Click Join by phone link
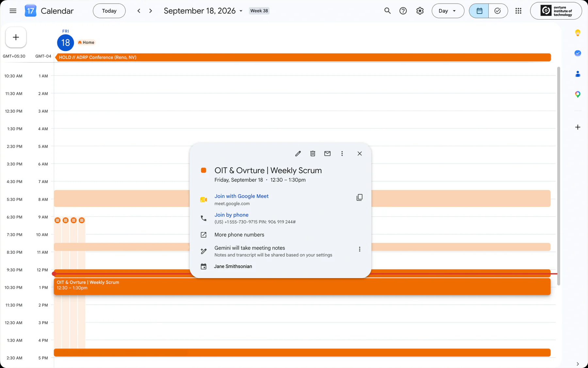This screenshot has width=588, height=368. click(231, 215)
